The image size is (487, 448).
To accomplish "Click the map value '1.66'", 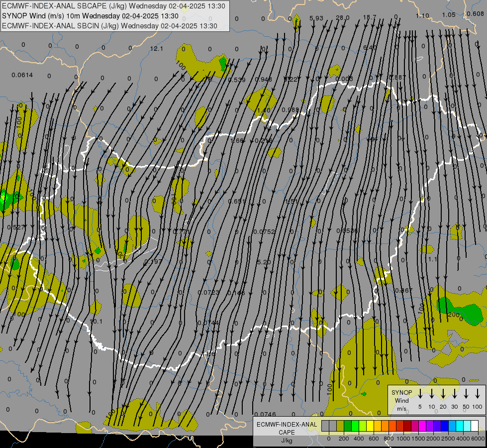I will pos(237,140).
